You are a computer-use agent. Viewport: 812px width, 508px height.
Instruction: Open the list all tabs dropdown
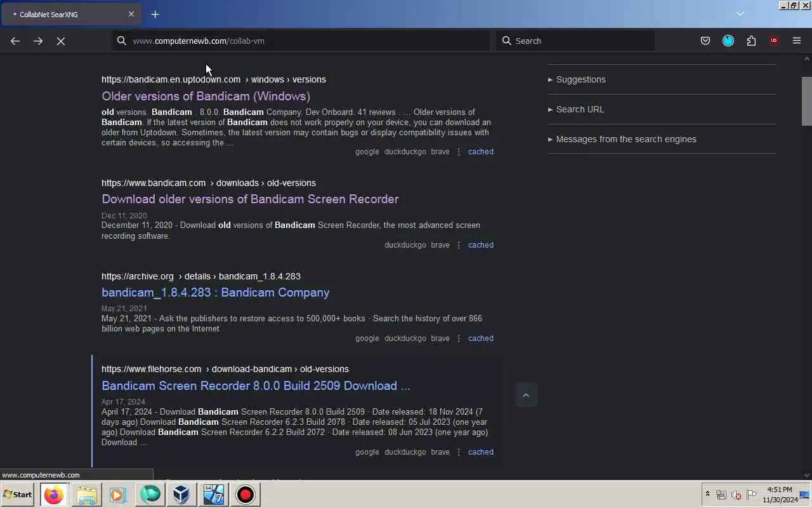click(x=740, y=13)
